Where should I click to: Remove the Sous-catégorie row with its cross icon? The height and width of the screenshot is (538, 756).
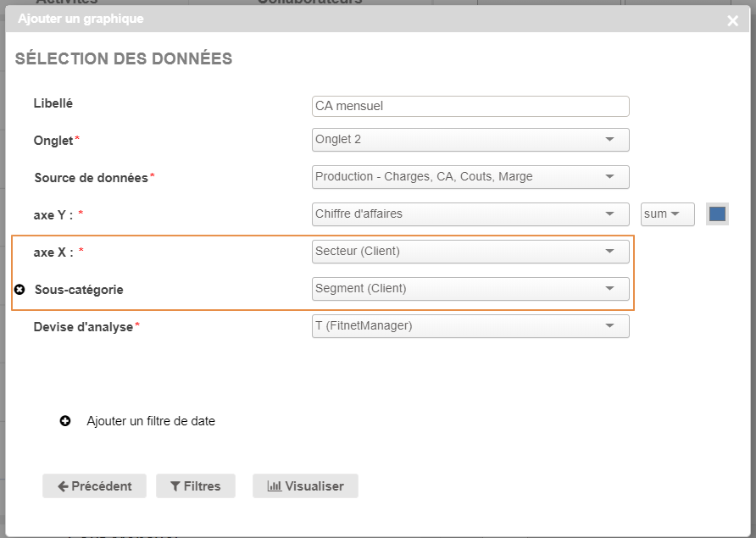pos(20,290)
